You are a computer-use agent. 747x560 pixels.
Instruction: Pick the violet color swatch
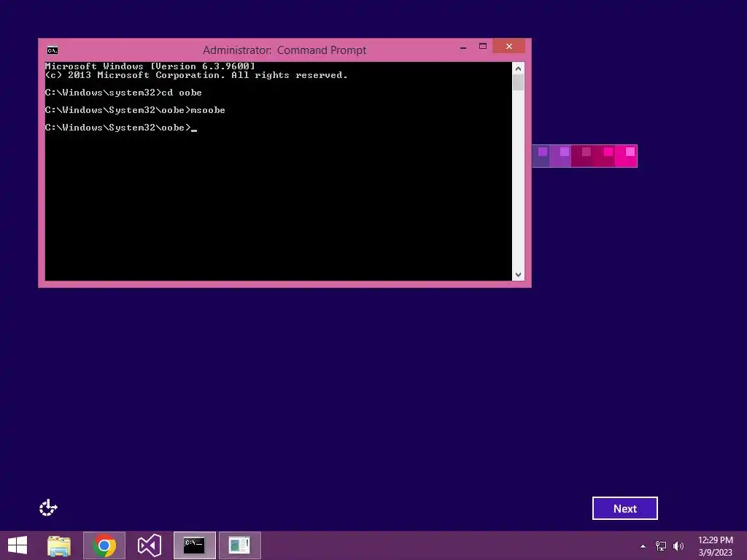point(560,156)
